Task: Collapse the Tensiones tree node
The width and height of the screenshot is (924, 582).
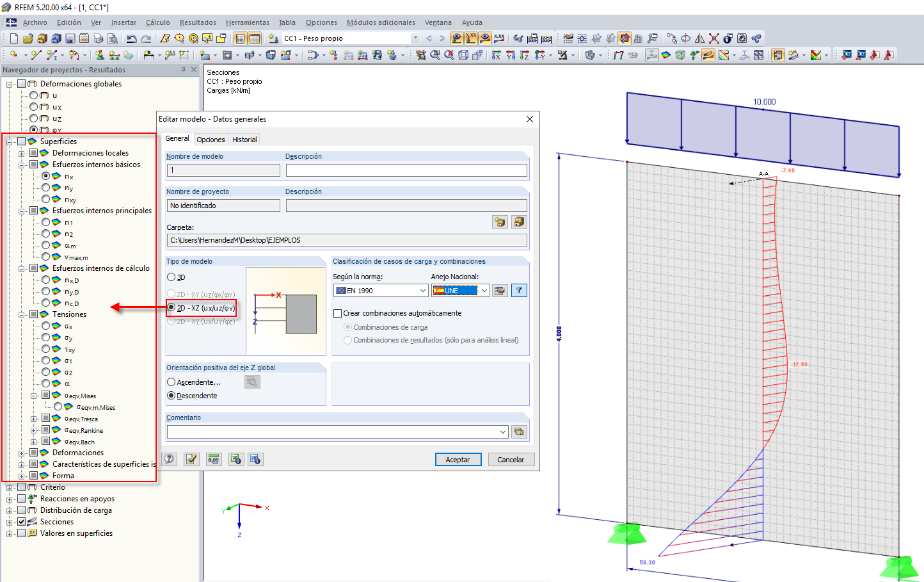Action: [x=22, y=314]
